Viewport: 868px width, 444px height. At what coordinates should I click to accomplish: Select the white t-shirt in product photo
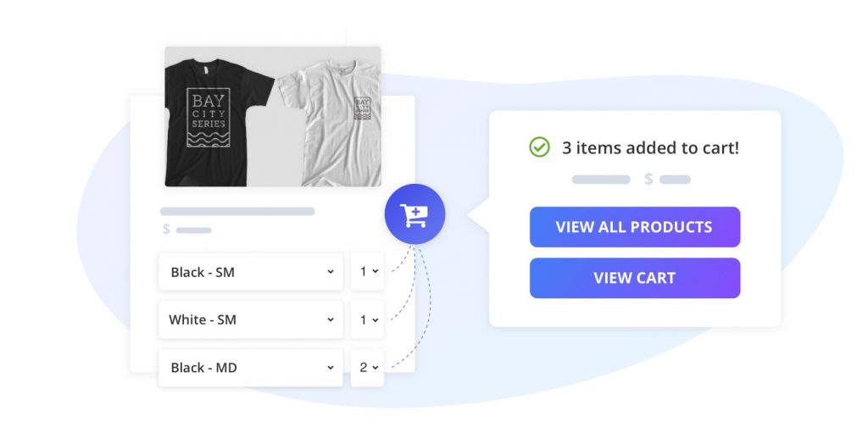click(329, 123)
